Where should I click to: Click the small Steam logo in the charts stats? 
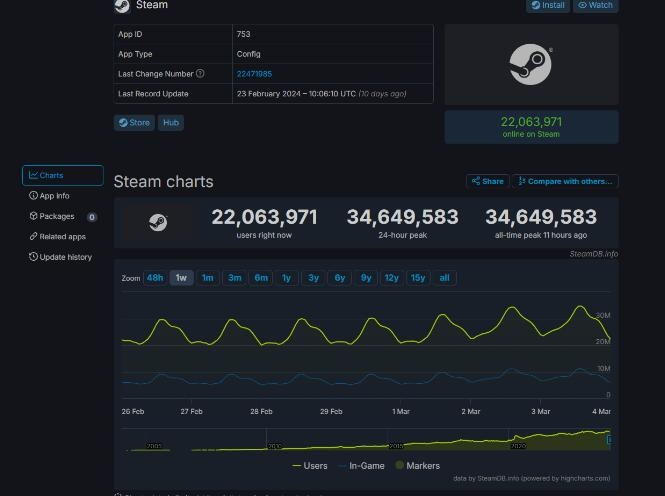pyautogui.click(x=158, y=222)
